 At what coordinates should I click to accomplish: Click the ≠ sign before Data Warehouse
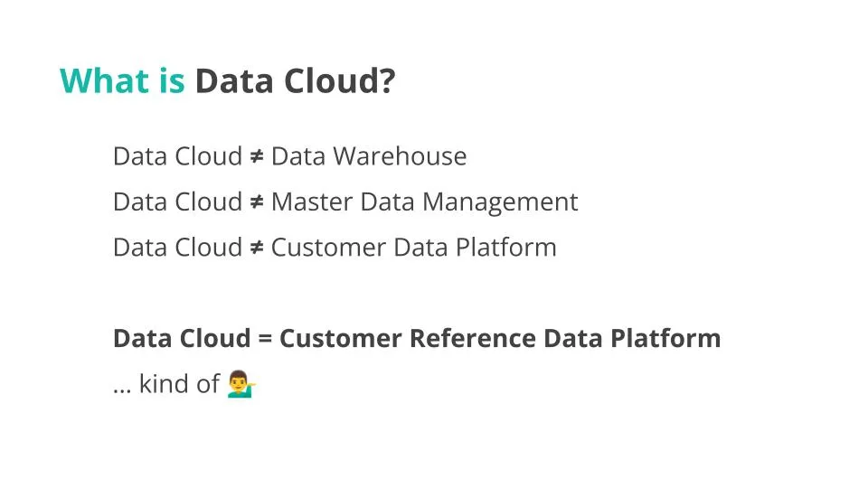click(257, 156)
